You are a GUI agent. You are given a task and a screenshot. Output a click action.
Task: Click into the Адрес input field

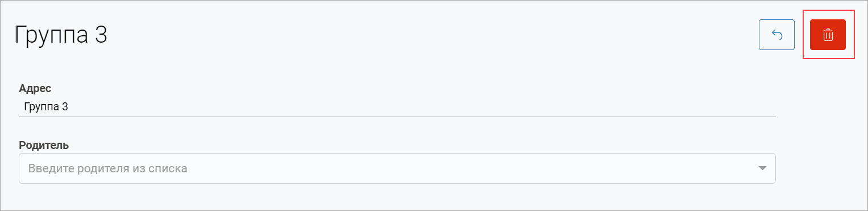[x=397, y=106]
